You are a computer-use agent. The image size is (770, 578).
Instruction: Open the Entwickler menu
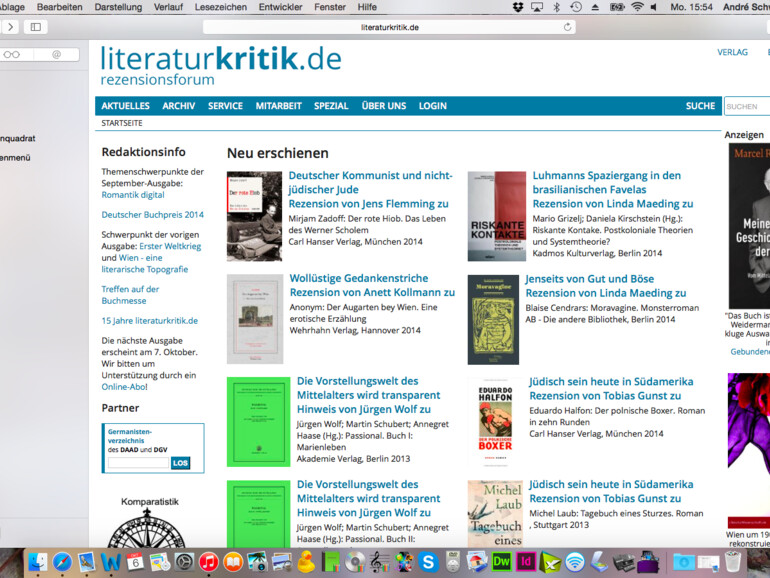point(280,7)
